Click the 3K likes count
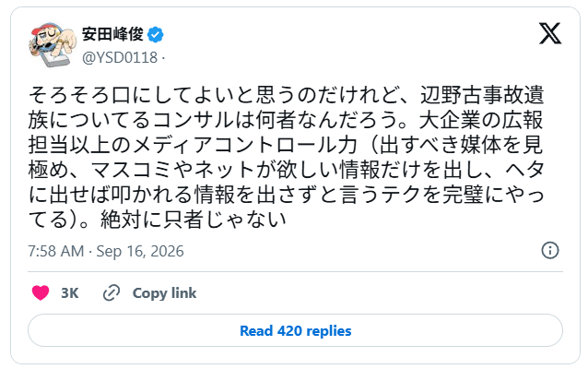The height and width of the screenshot is (369, 588). point(70,293)
